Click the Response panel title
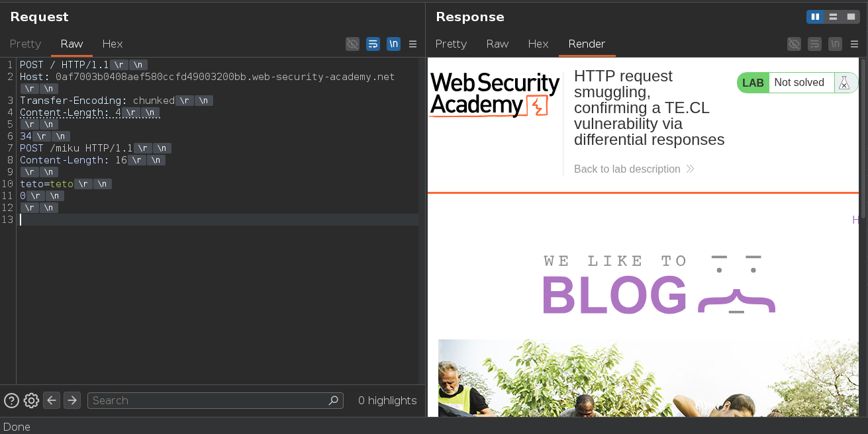The width and height of the screenshot is (868, 434). pyautogui.click(x=470, y=17)
